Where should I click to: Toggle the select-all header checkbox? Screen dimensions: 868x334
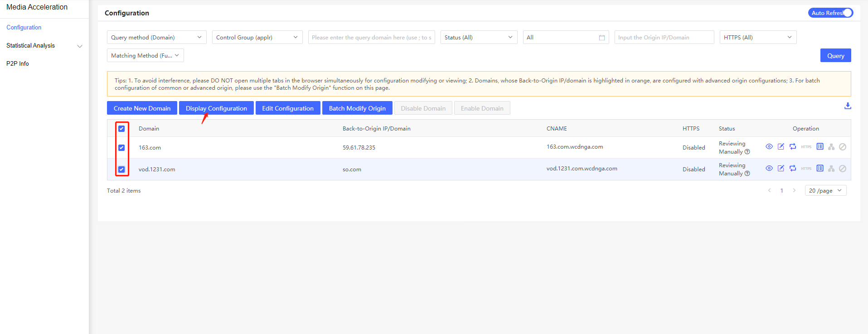pos(121,129)
